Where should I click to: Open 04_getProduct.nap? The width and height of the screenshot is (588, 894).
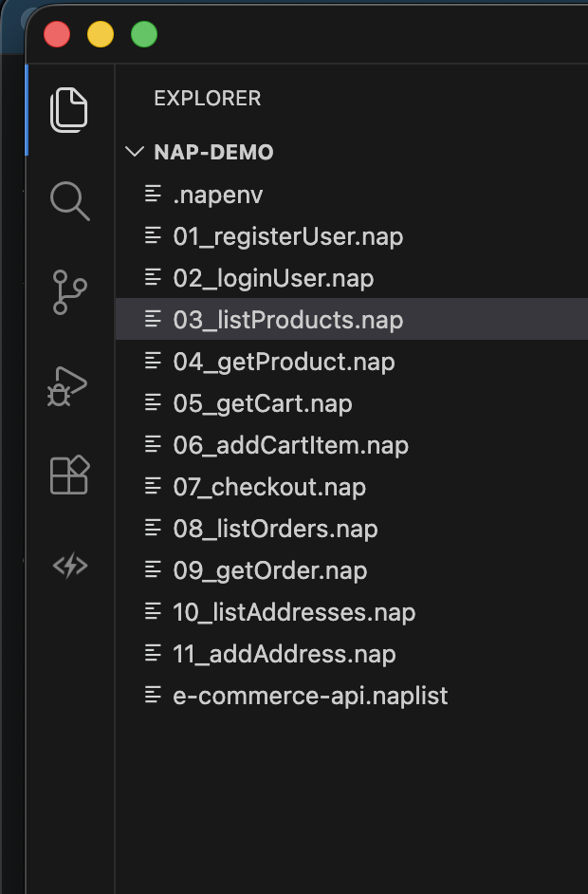tap(352, 362)
